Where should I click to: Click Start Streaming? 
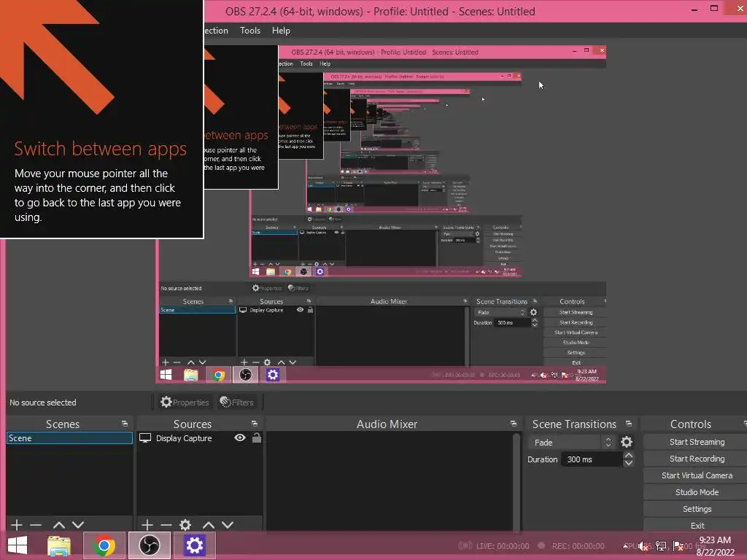click(697, 442)
